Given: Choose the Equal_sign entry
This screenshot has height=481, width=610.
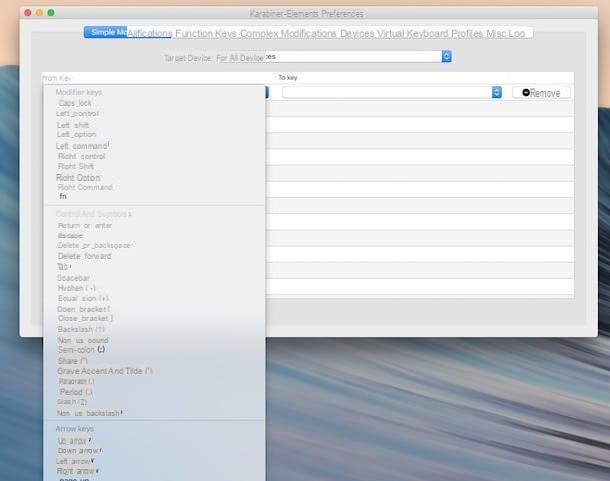Looking at the screenshot, I should [83, 298].
